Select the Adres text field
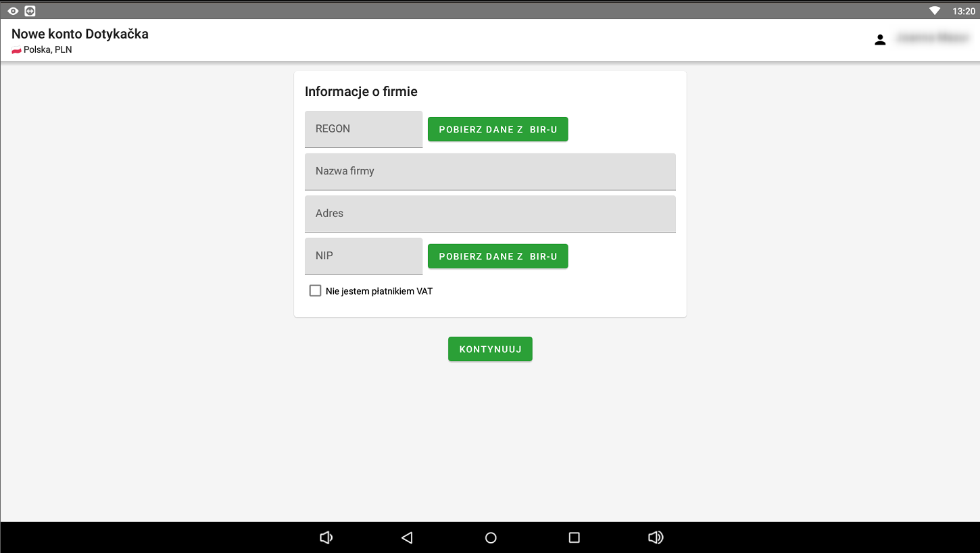This screenshot has height=553, width=980. [x=490, y=214]
